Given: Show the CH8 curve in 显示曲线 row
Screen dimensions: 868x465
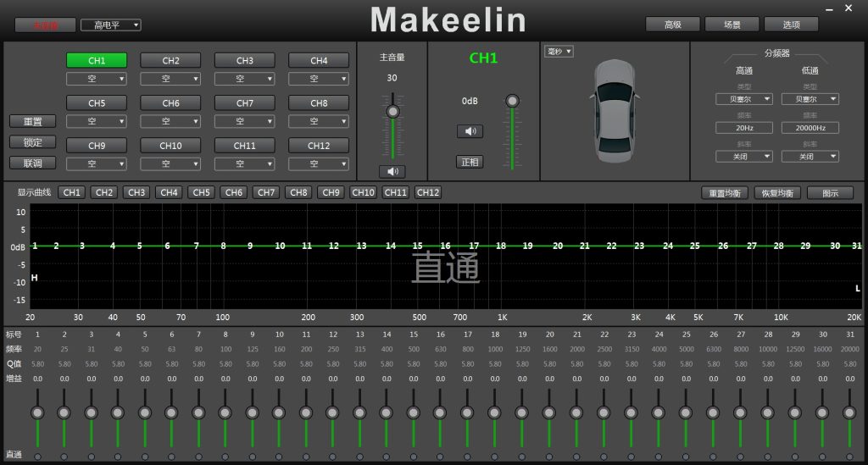Looking at the screenshot, I should pyautogui.click(x=298, y=192).
